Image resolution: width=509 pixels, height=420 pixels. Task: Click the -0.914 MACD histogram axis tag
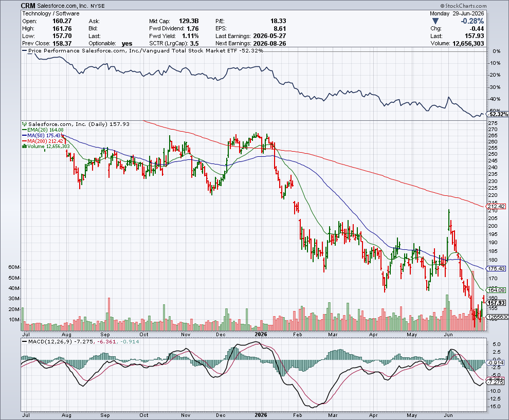click(496, 363)
